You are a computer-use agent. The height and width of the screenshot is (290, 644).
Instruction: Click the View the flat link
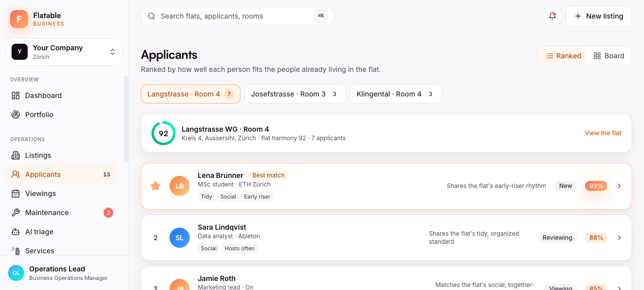pyautogui.click(x=603, y=133)
